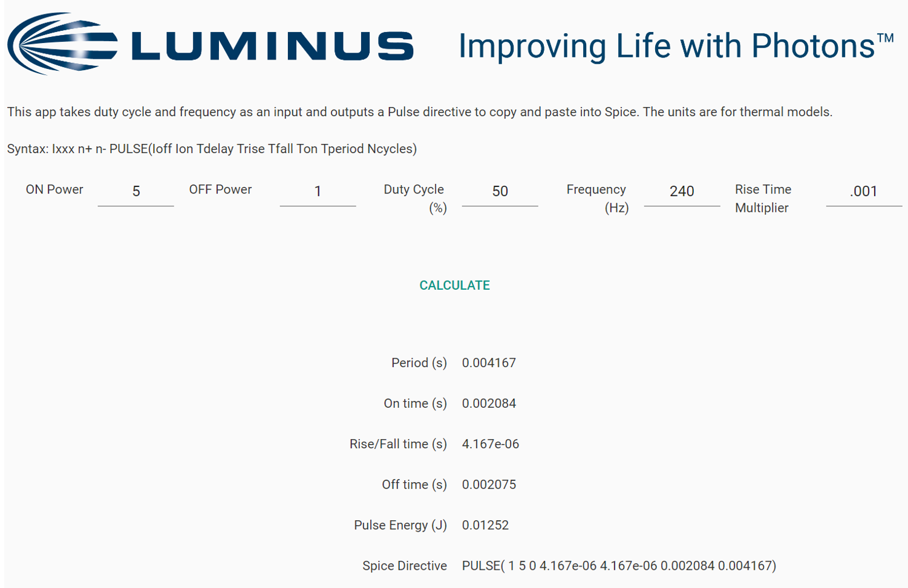Click the Rise Time Multiplier label
This screenshot has width=908, height=588.
coord(763,198)
